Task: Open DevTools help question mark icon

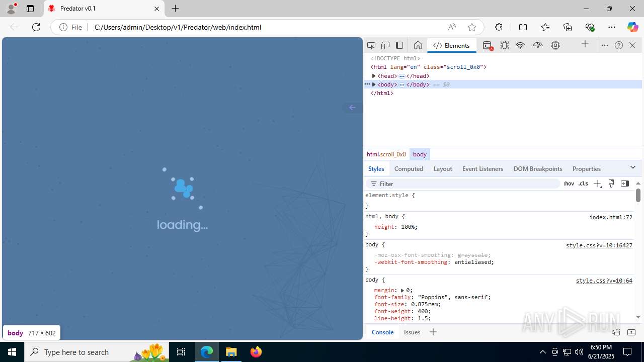Action: [619, 45]
